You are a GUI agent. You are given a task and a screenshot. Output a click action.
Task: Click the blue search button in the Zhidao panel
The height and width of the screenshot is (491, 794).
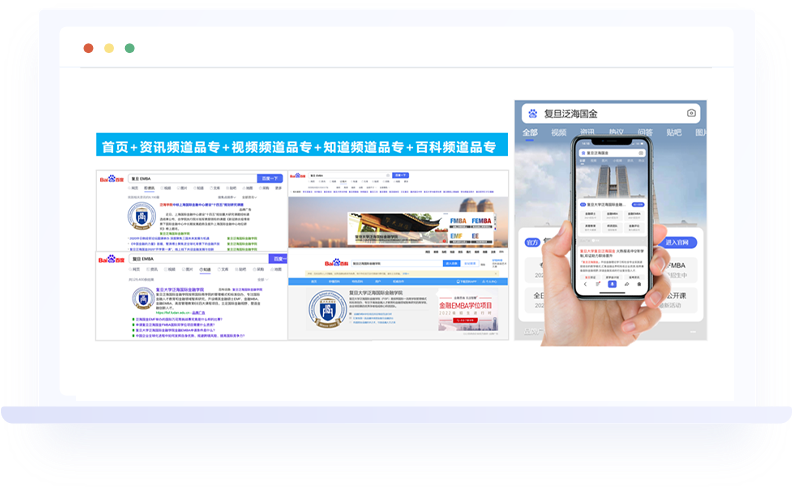(x=278, y=259)
